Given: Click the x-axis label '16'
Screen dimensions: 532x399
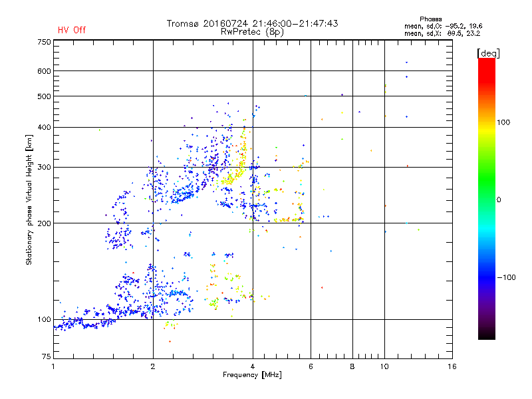Looking at the screenshot, I should tap(452, 366).
